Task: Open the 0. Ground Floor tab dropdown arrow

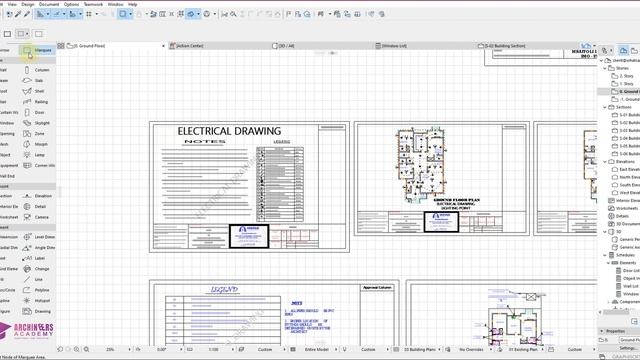Action: tap(163, 46)
